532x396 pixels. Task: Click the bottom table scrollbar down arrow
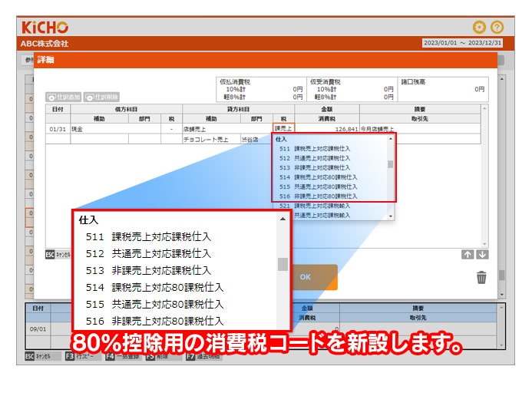click(501, 345)
